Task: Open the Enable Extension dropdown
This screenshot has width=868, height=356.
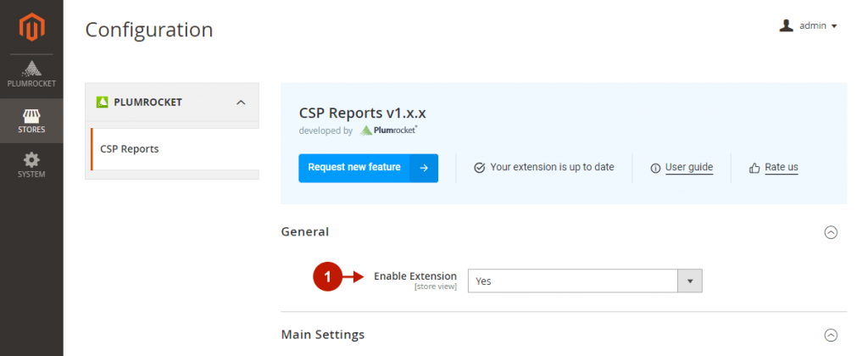Action: tap(585, 281)
